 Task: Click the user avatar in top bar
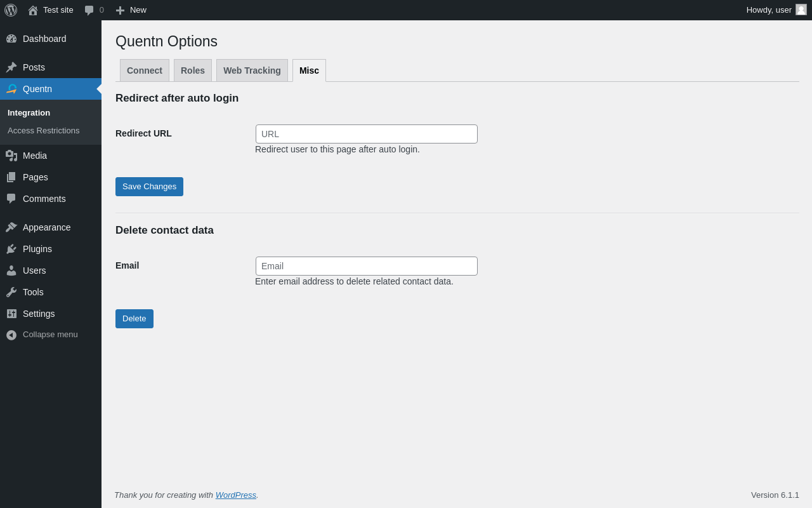tap(801, 10)
